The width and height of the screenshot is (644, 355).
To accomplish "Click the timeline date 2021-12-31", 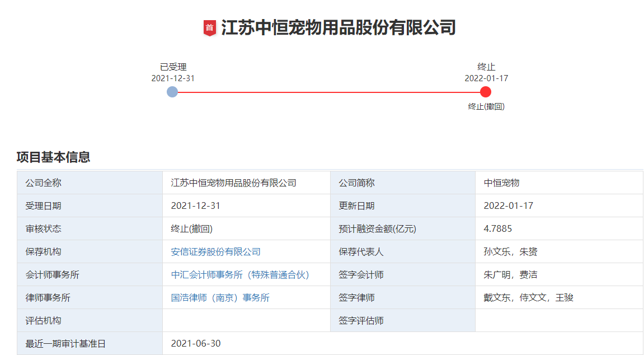I will coord(173,78).
